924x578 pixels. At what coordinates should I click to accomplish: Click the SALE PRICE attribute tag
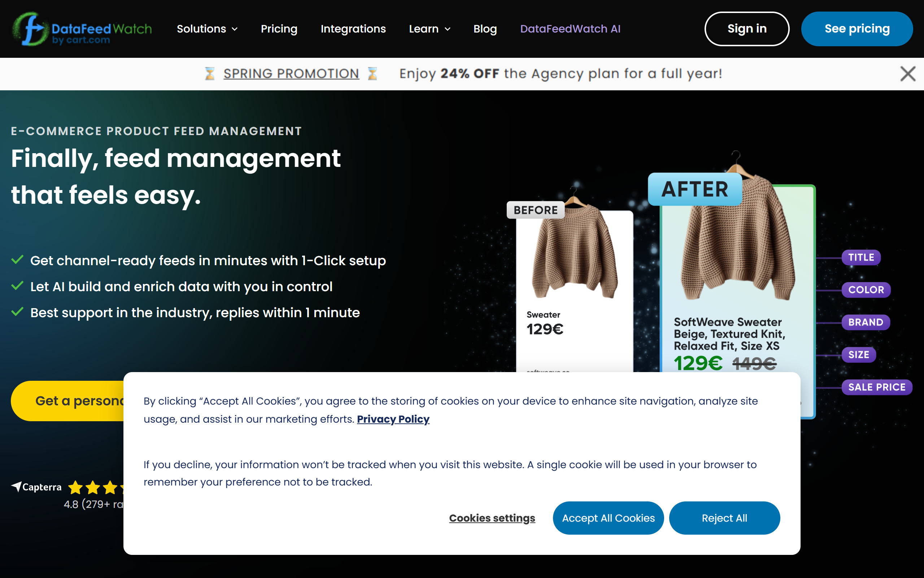(x=877, y=387)
